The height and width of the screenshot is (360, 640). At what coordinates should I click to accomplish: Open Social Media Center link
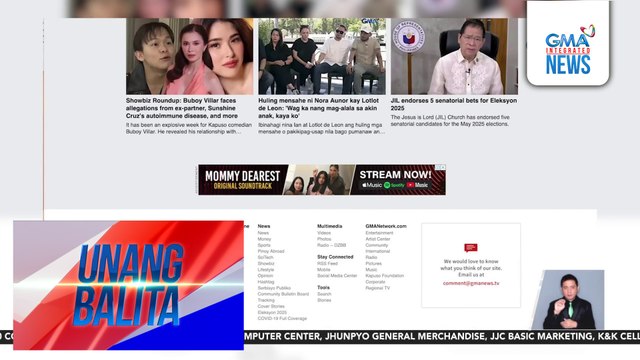tap(337, 276)
